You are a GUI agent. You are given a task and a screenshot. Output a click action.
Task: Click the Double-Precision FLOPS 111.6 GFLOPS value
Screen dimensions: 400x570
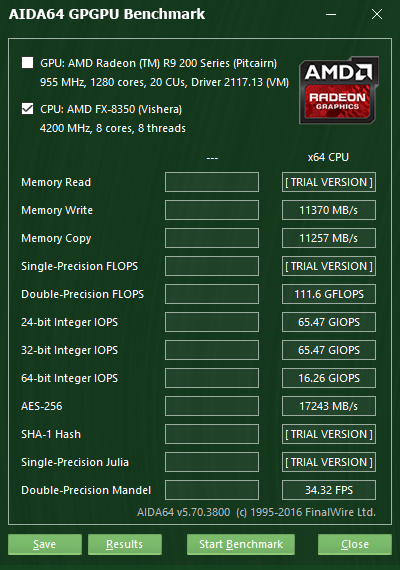point(329,294)
